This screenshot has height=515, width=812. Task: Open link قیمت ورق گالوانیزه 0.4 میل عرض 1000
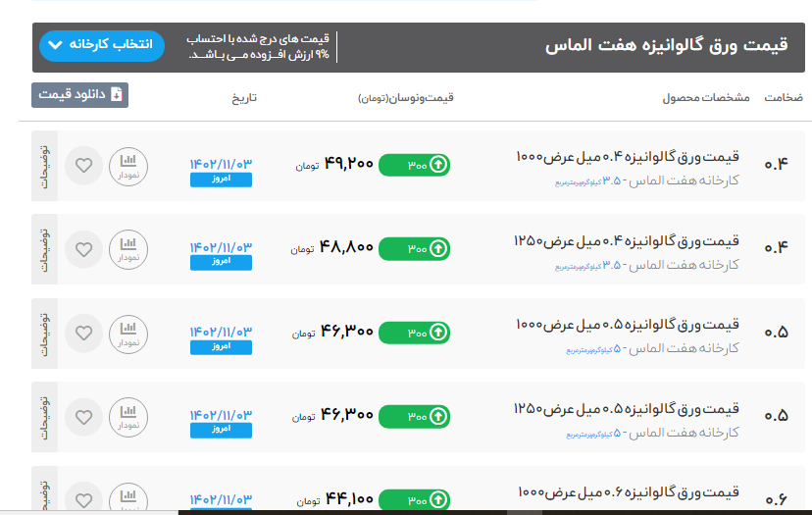(628, 157)
